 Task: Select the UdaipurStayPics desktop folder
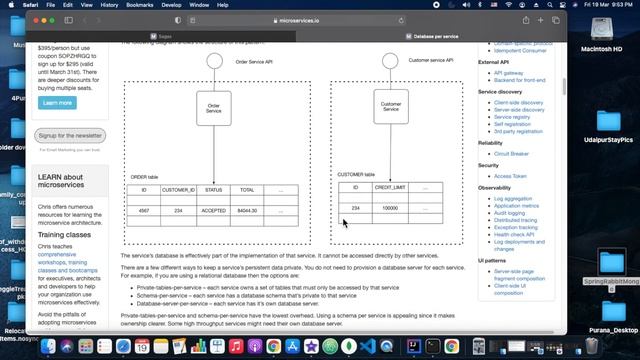tap(608, 127)
